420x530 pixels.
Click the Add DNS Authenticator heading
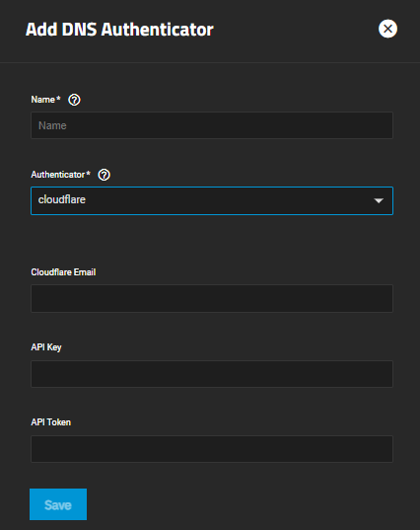click(x=119, y=30)
